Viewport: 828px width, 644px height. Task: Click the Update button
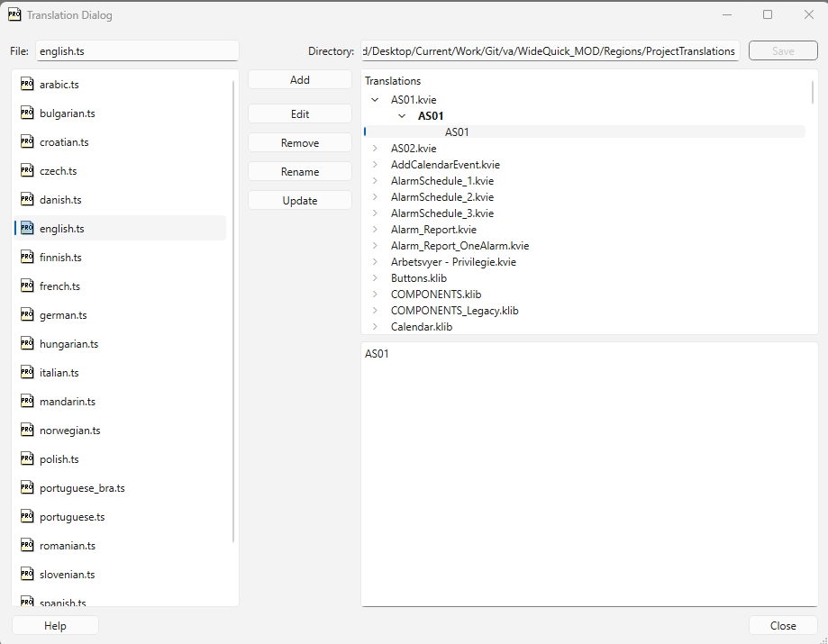pos(300,201)
